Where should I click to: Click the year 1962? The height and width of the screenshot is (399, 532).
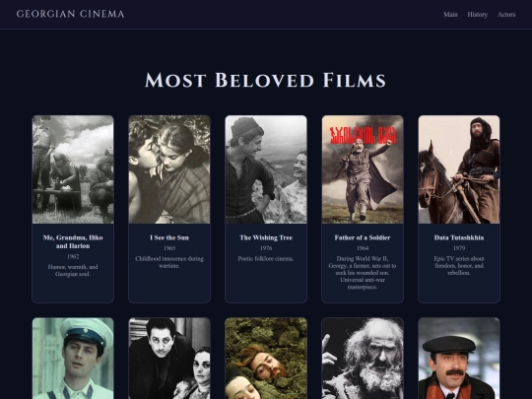pyautogui.click(x=73, y=256)
